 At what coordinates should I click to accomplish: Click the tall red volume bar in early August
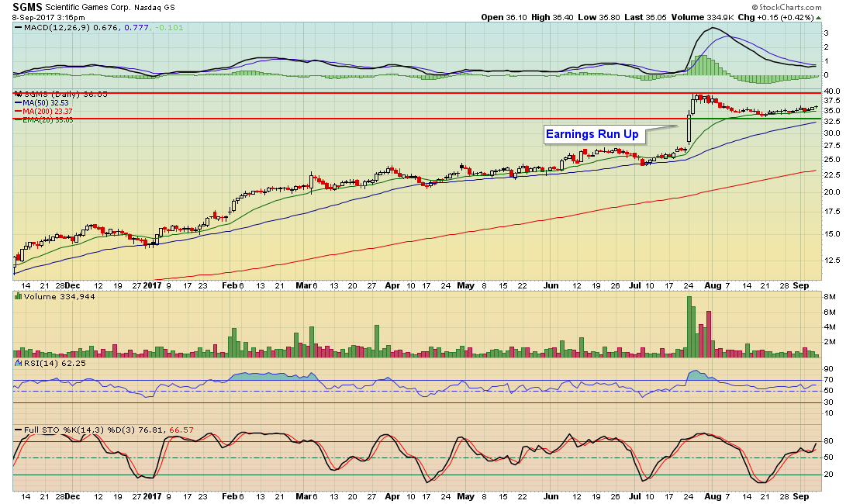click(709, 334)
